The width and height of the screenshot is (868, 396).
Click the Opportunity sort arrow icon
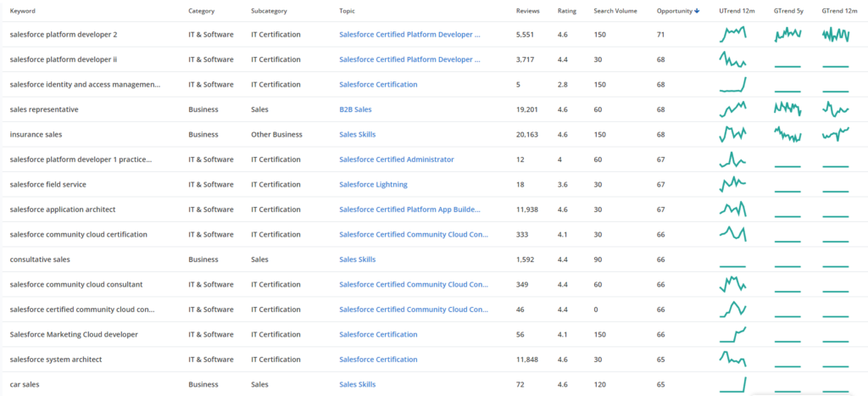click(x=698, y=11)
